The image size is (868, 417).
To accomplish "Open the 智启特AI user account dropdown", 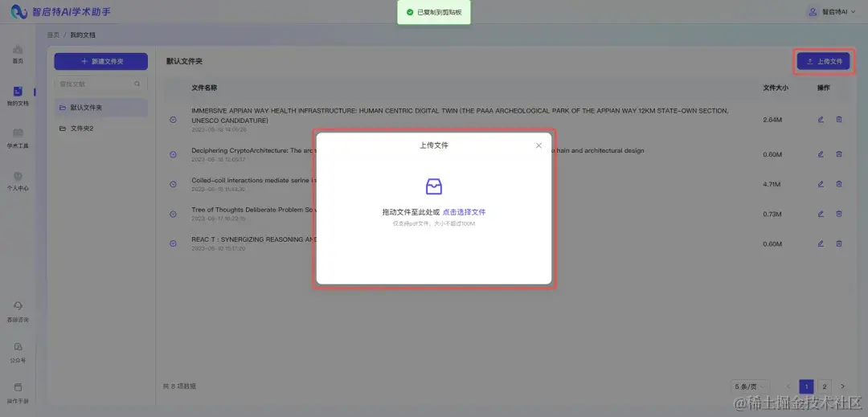I will tap(832, 11).
